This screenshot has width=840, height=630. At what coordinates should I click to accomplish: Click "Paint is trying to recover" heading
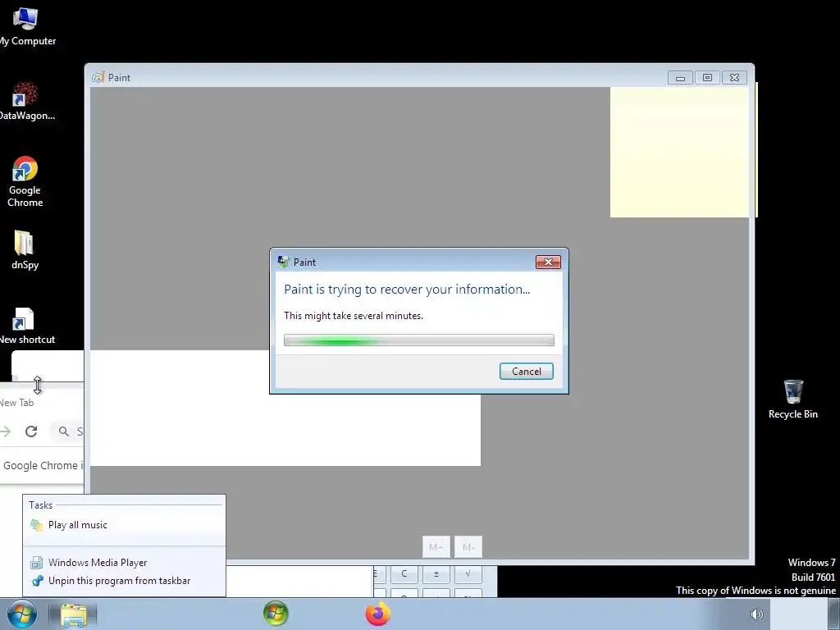[x=407, y=290]
